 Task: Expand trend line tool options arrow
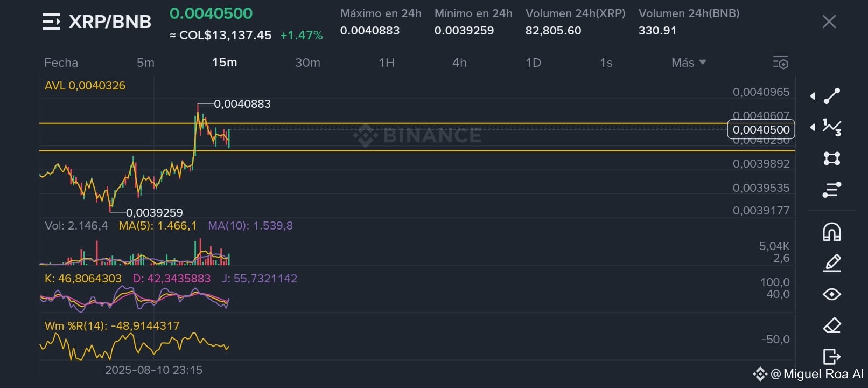[812, 96]
